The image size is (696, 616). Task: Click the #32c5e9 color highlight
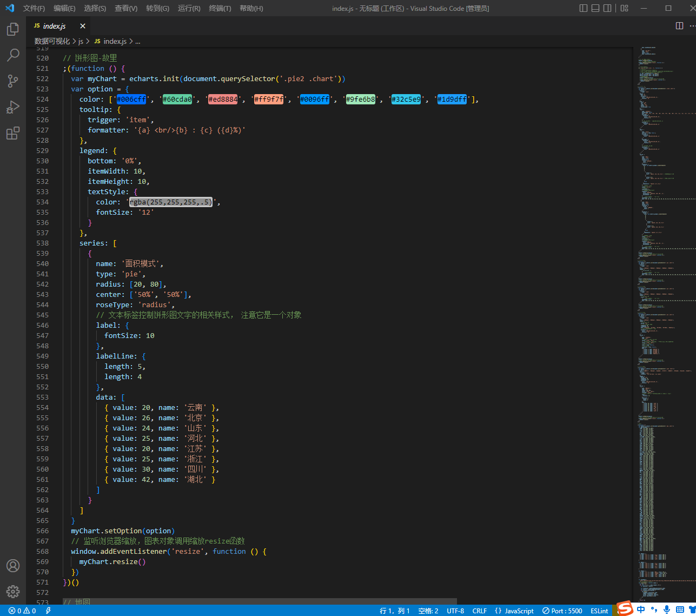pyautogui.click(x=406, y=100)
